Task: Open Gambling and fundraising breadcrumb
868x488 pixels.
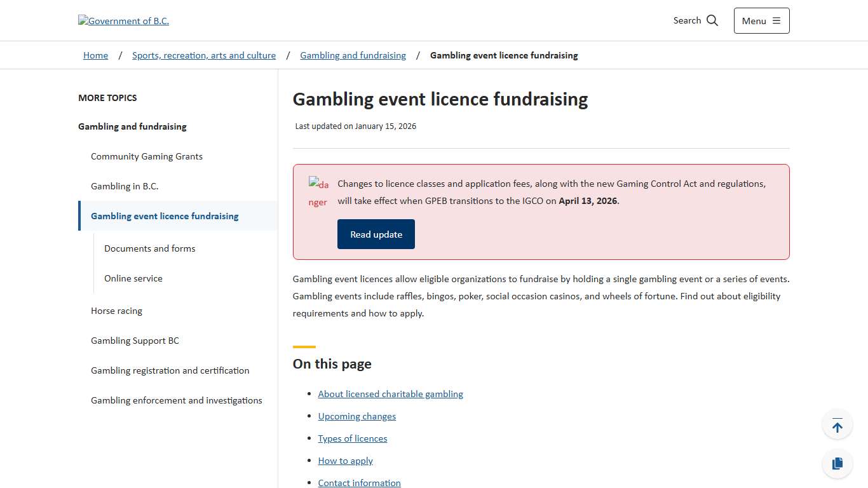Action: coord(353,55)
